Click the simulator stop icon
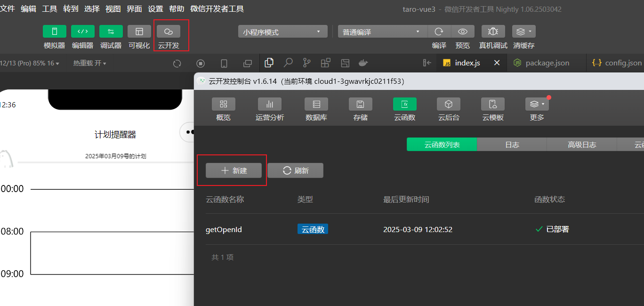The width and height of the screenshot is (644, 306). [x=201, y=64]
